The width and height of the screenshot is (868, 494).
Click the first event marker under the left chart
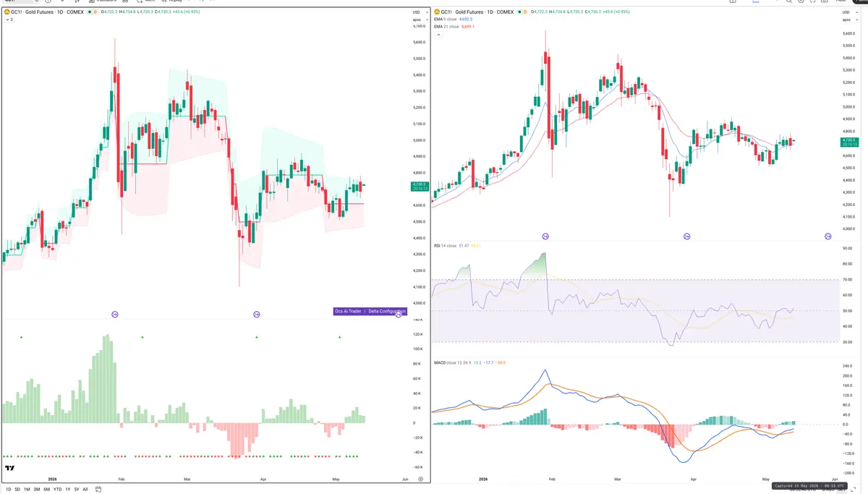point(114,314)
